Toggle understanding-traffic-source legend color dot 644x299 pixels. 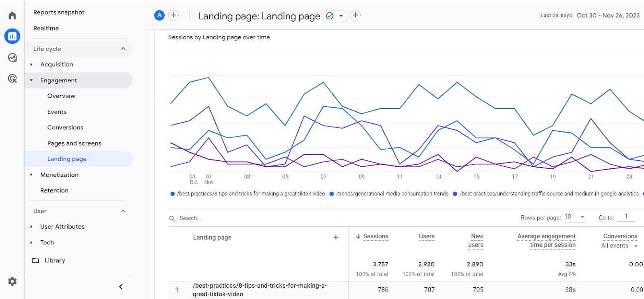click(x=455, y=194)
